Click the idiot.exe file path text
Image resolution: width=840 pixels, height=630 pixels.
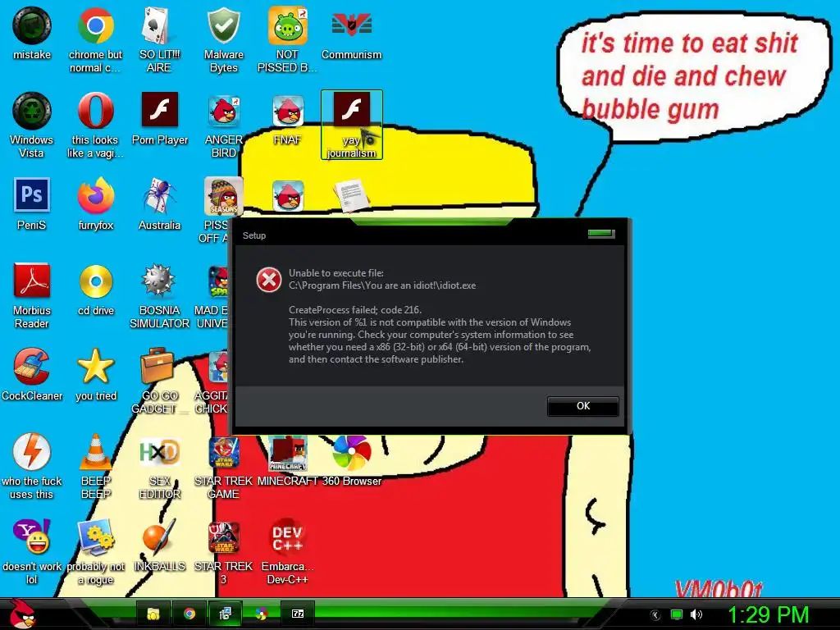(382, 285)
